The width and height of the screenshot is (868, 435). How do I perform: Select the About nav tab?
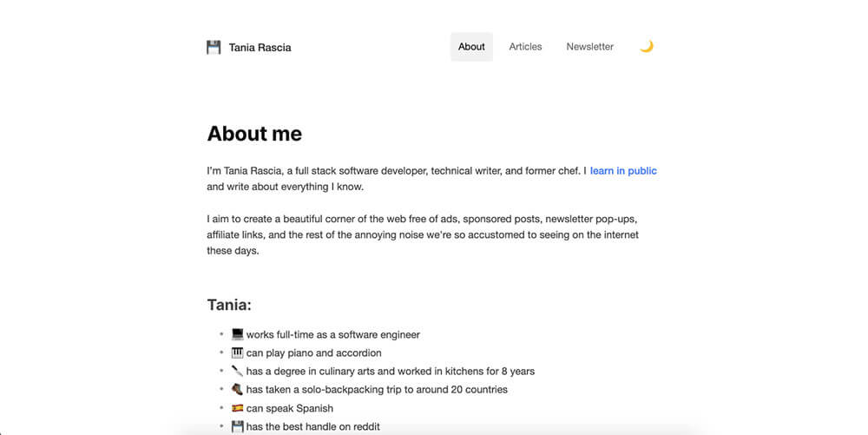coord(471,47)
